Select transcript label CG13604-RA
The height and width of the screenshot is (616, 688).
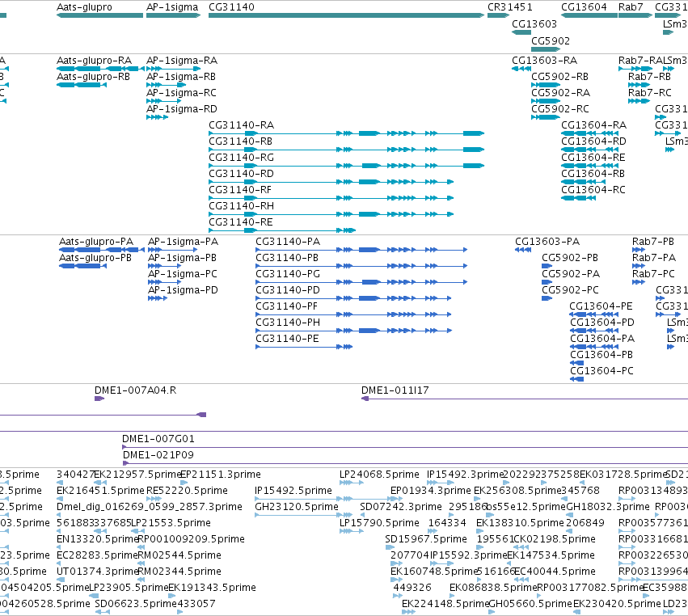[x=593, y=125]
